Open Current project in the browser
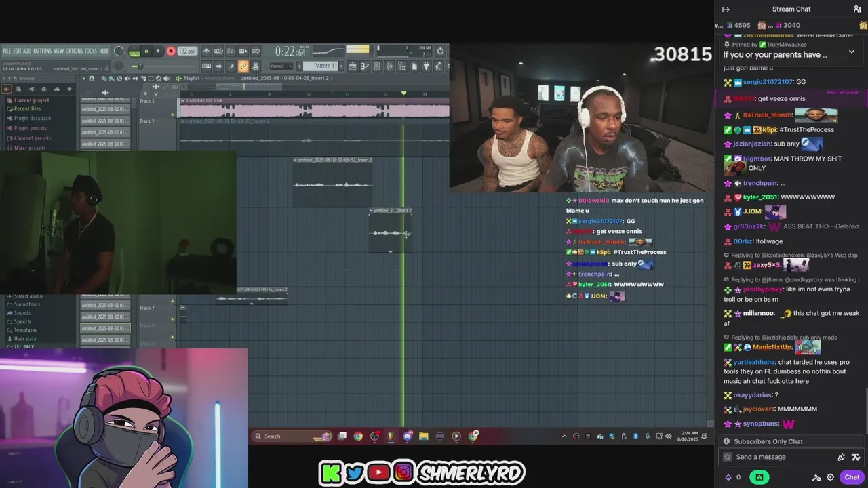This screenshot has height=488, width=868. coord(31,100)
